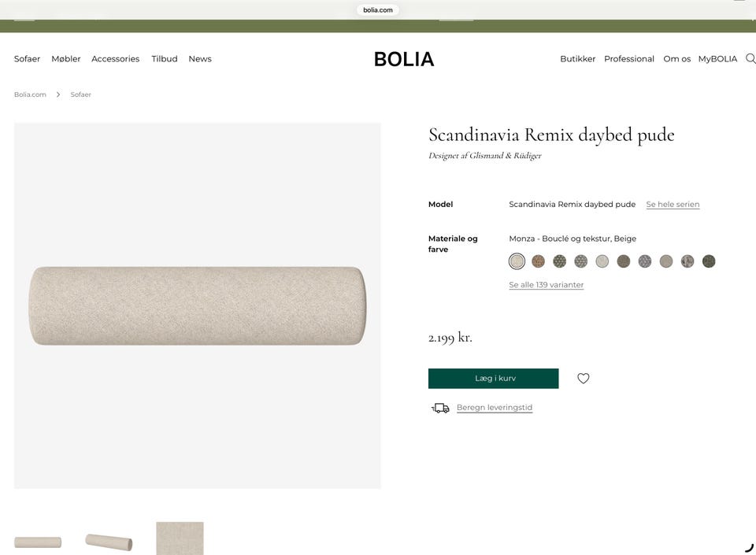Click the delivery truck icon
756x555 pixels.
440,408
